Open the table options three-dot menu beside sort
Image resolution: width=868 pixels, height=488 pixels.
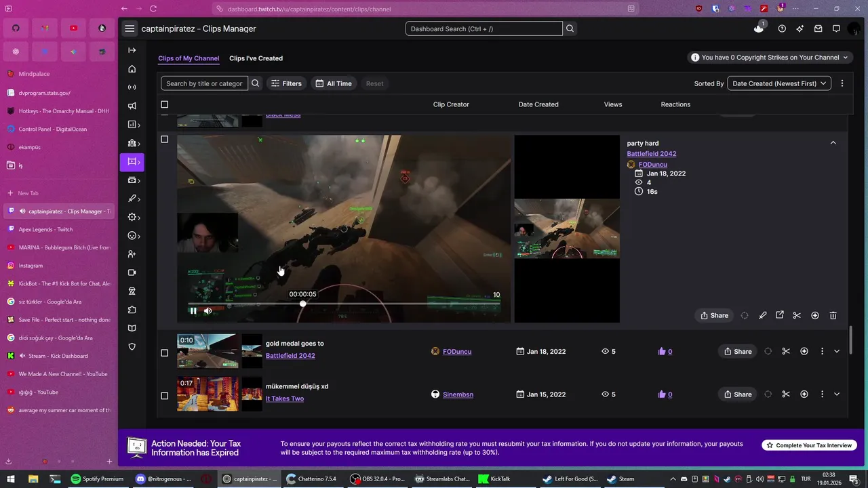pyautogui.click(x=842, y=83)
